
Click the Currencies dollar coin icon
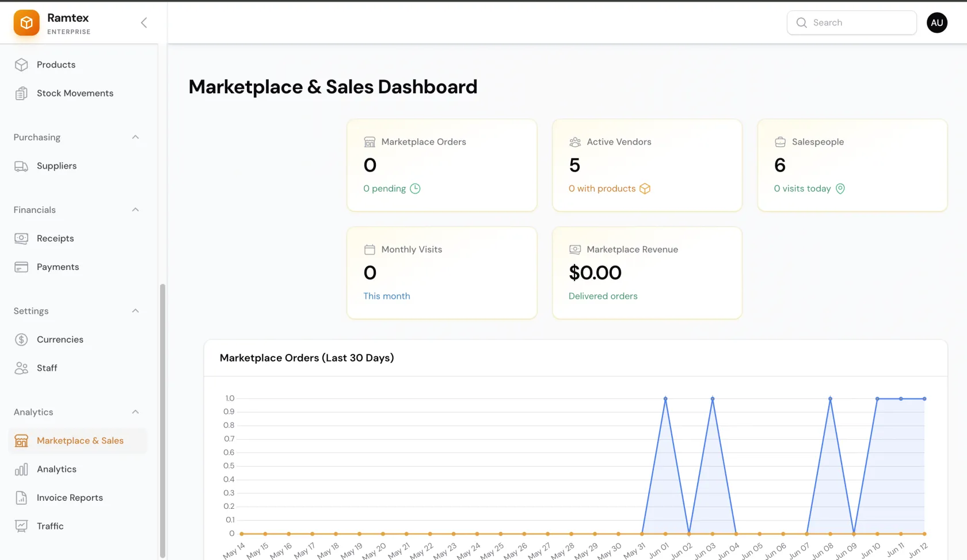pyautogui.click(x=21, y=340)
